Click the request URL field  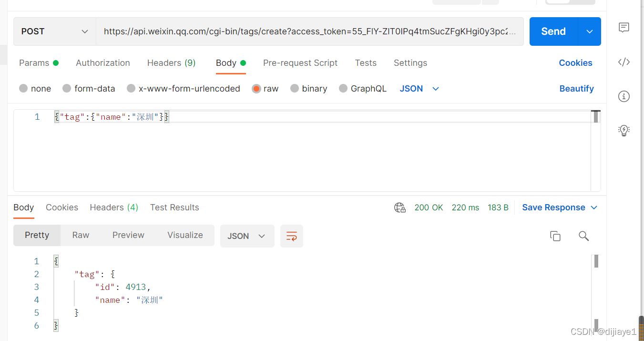(x=310, y=31)
